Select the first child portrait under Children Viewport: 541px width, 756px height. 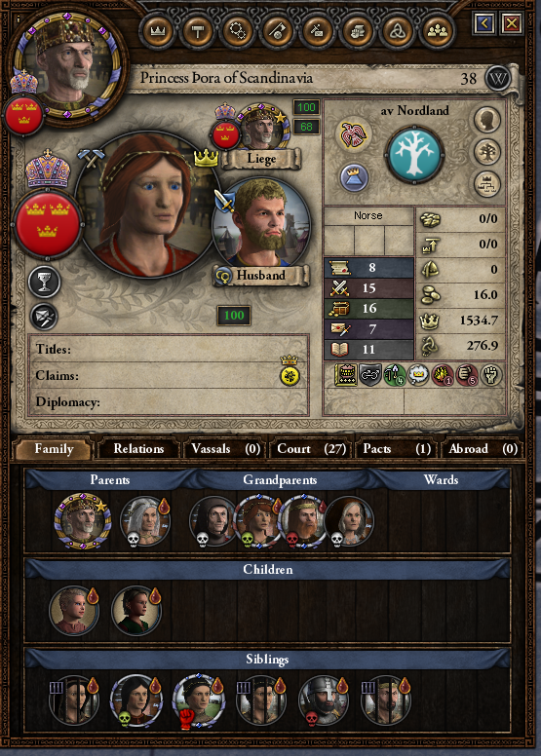[74, 611]
